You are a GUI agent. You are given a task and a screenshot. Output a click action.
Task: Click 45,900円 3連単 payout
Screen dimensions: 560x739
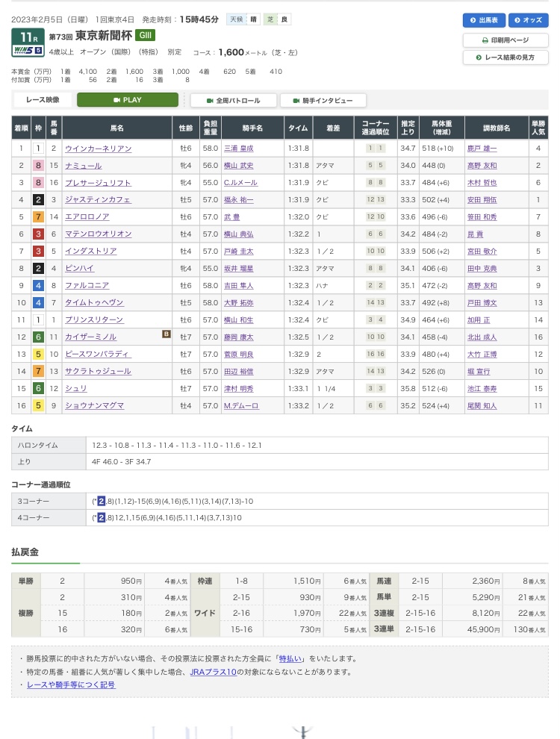click(483, 629)
